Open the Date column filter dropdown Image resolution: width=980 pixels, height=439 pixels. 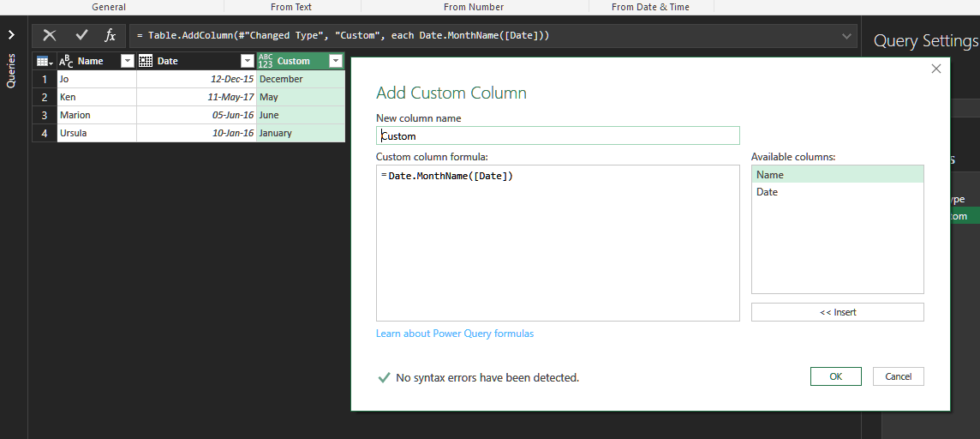246,61
